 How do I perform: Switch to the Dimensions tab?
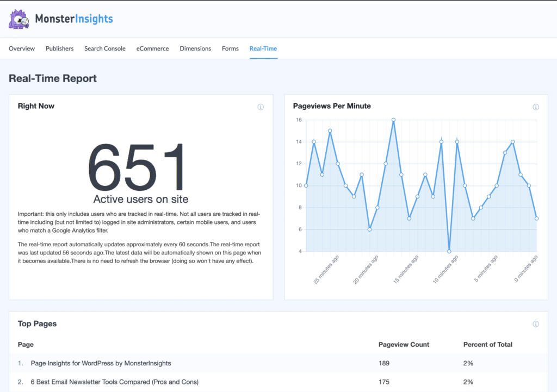pos(195,48)
